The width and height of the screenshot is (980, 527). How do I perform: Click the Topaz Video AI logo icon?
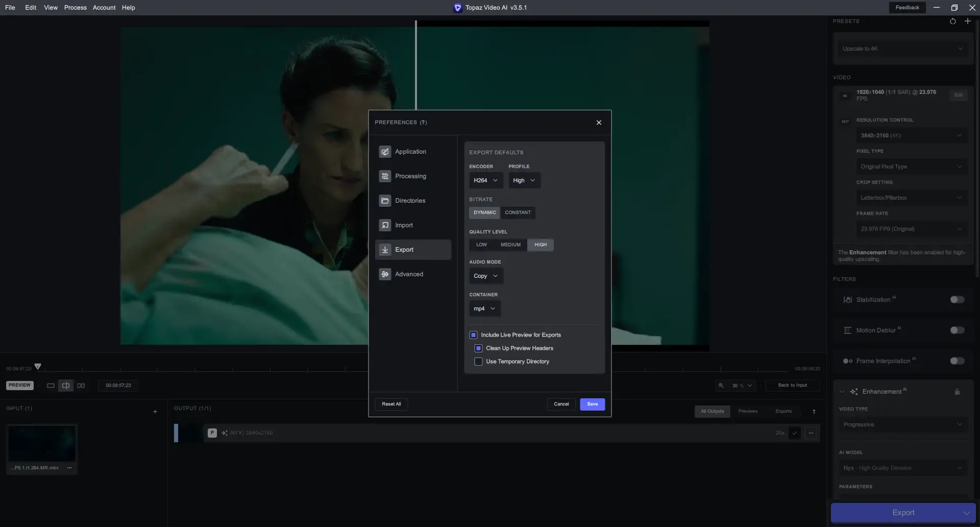point(458,8)
